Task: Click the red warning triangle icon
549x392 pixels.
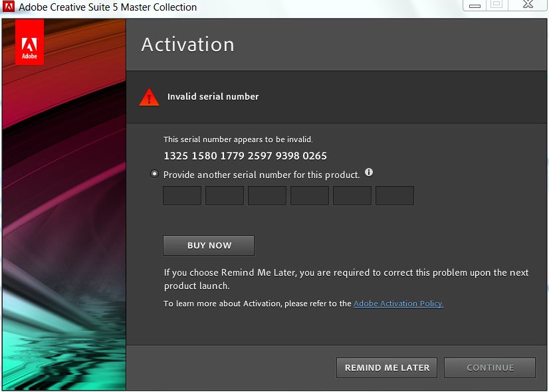Action: pyautogui.click(x=149, y=96)
